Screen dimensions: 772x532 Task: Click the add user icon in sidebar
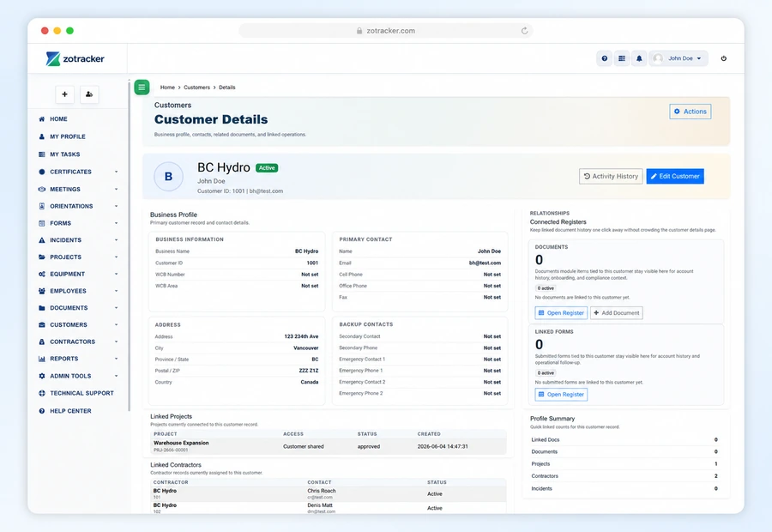[89, 94]
